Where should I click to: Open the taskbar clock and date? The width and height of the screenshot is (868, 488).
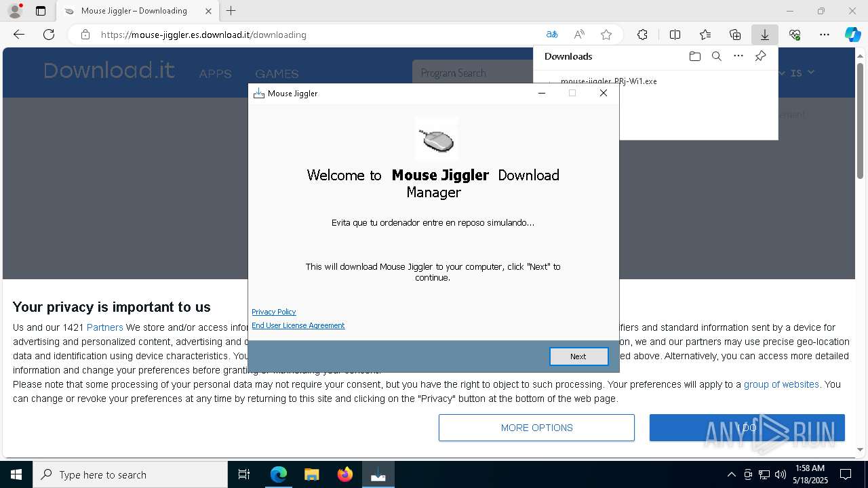[x=811, y=474]
